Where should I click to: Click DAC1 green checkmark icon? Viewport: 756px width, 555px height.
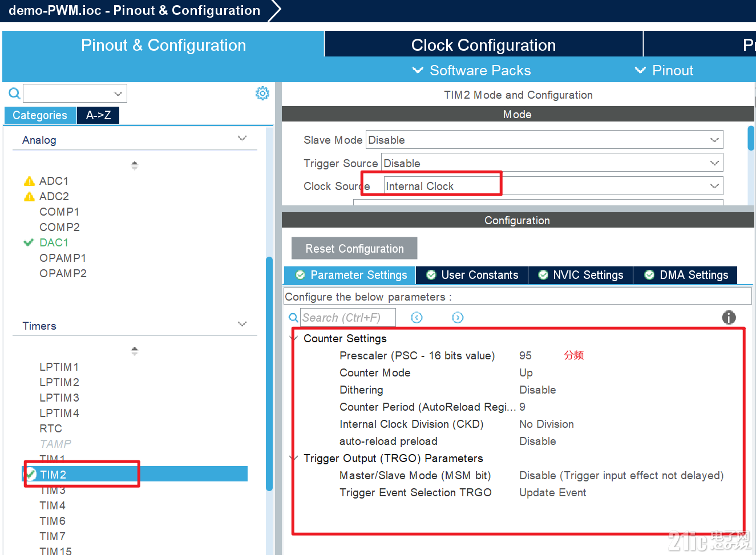[29, 242]
